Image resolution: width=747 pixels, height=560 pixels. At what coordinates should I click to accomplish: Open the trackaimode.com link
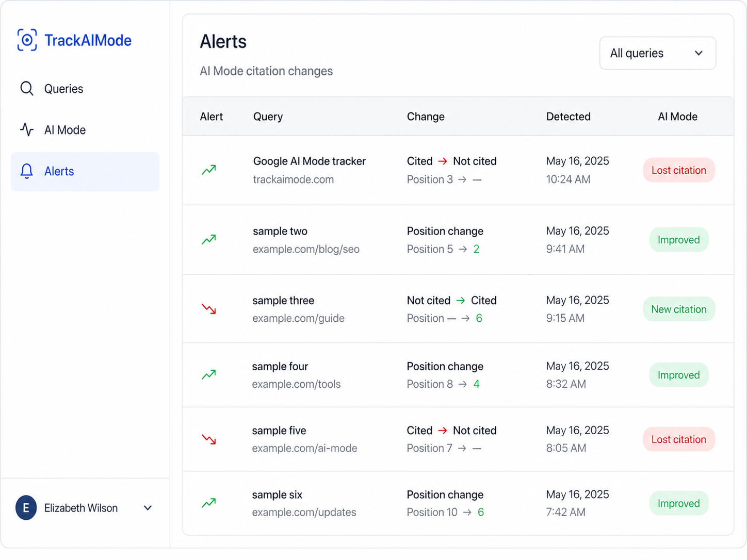[x=294, y=179]
